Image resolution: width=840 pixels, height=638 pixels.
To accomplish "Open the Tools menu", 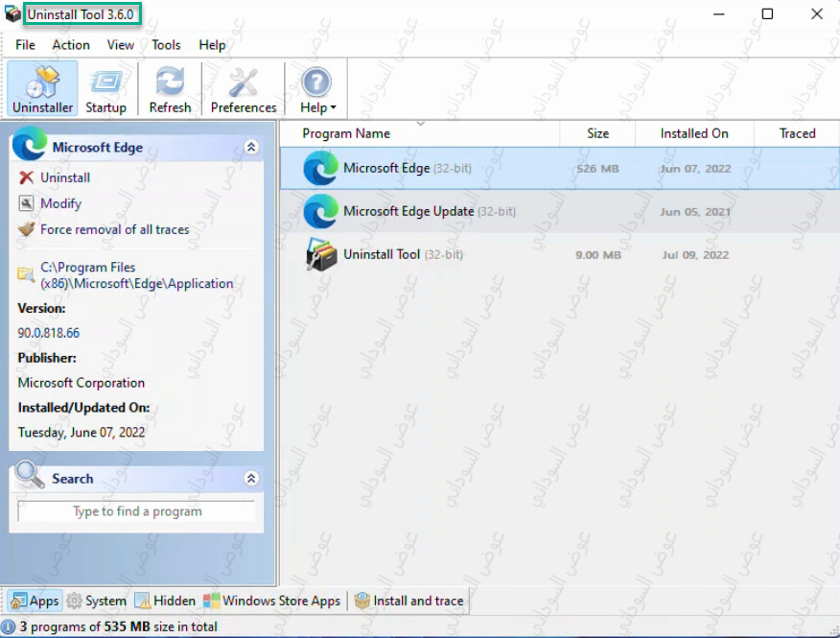I will (166, 45).
